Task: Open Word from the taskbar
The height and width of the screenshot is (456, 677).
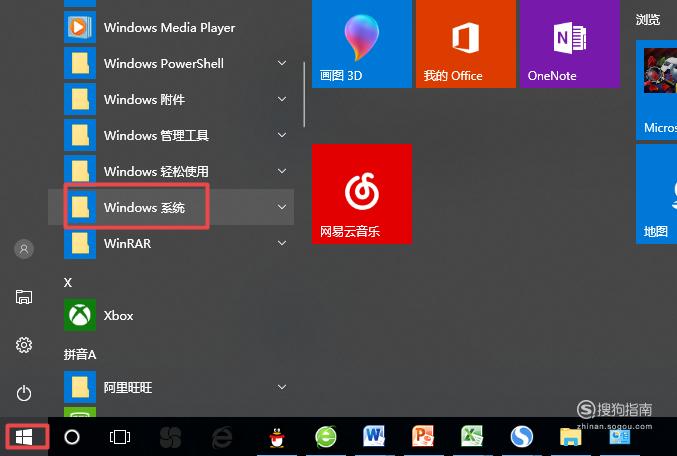Action: (x=373, y=436)
